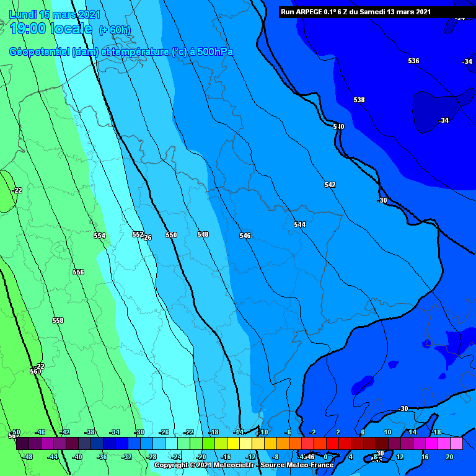Image resolution: width=476 pixels, height=476 pixels.
Task: Click the -26 temperature label on map
Action: tap(147, 237)
